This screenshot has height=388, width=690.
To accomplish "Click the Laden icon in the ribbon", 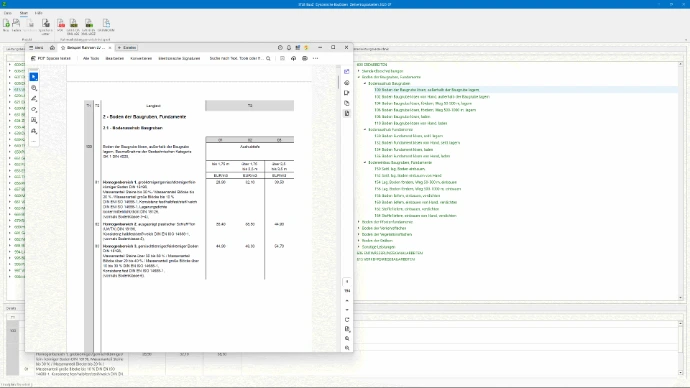I will click(16, 25).
